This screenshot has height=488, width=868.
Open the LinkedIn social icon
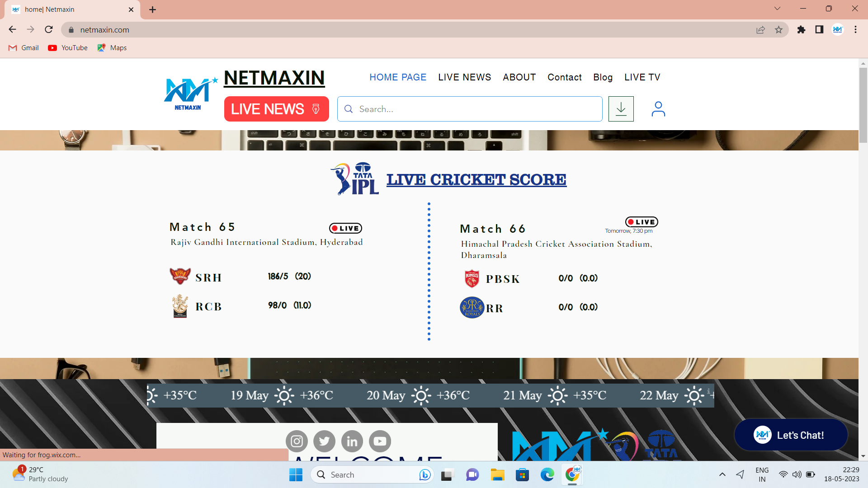point(352,441)
